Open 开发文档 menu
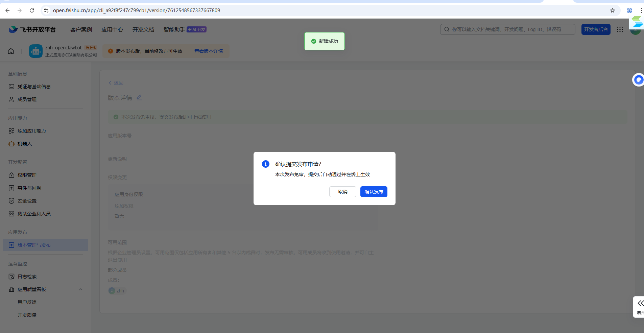 pyautogui.click(x=143, y=29)
